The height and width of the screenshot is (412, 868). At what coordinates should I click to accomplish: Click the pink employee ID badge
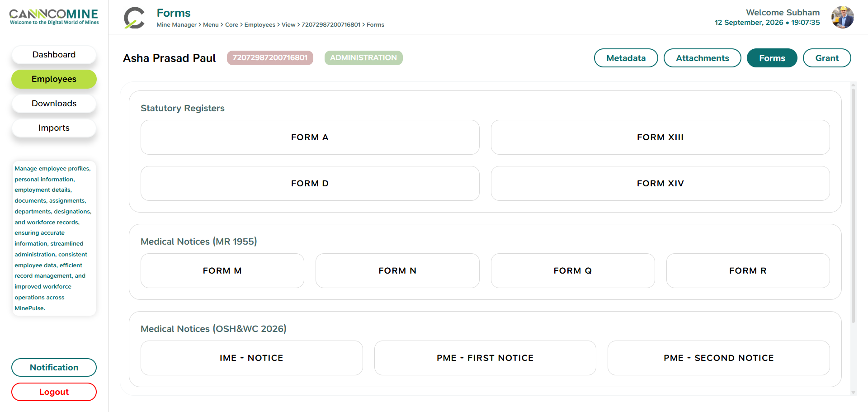[270, 58]
